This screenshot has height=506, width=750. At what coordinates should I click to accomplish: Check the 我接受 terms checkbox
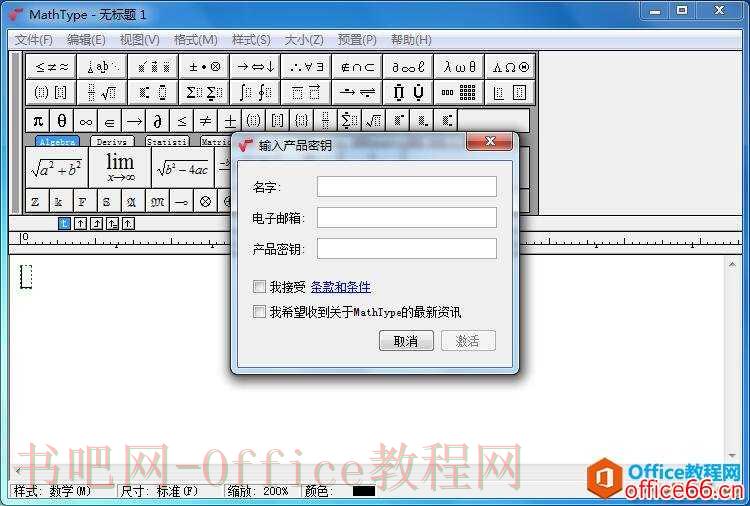click(259, 286)
